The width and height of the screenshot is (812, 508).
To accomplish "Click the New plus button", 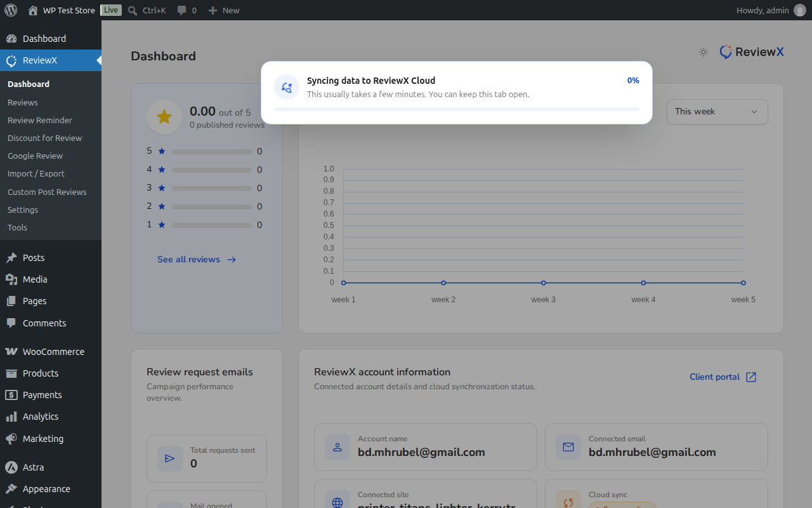I will (224, 10).
